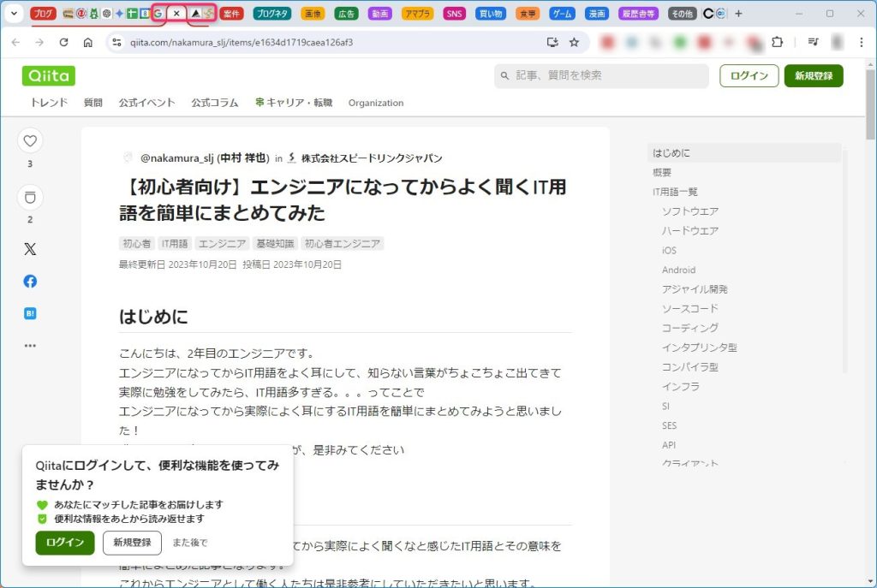Open the 公式コラム menu item
The width and height of the screenshot is (877, 588).
[x=215, y=103]
